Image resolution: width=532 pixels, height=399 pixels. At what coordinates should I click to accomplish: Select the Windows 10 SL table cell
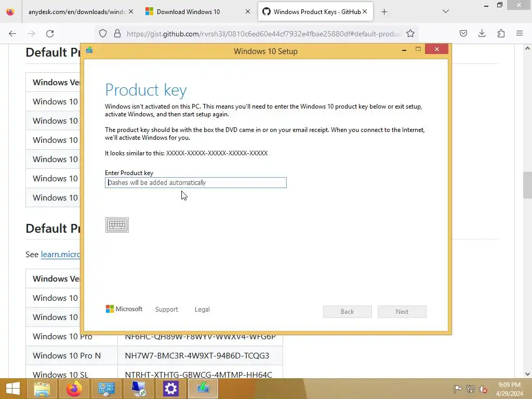tap(72, 372)
